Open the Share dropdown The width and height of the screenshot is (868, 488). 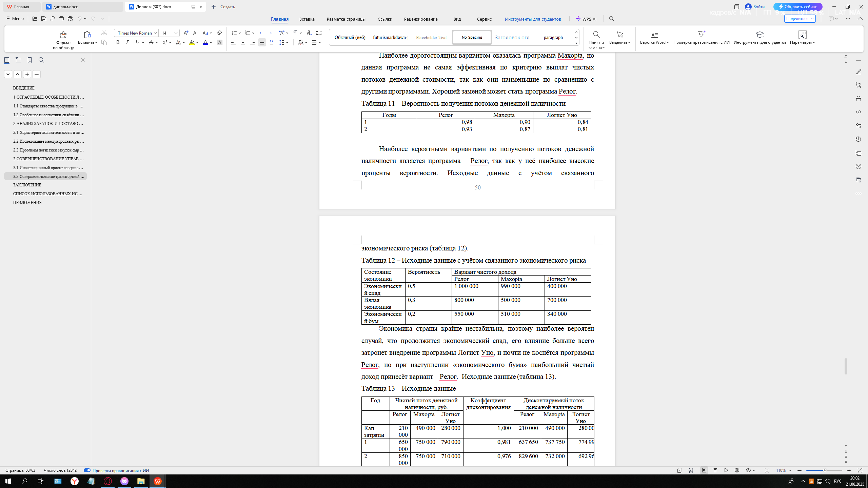(x=800, y=19)
